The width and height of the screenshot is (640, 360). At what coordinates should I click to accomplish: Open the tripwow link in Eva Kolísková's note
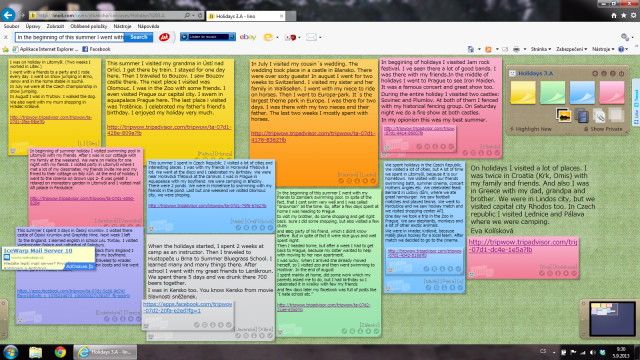[x=523, y=246]
